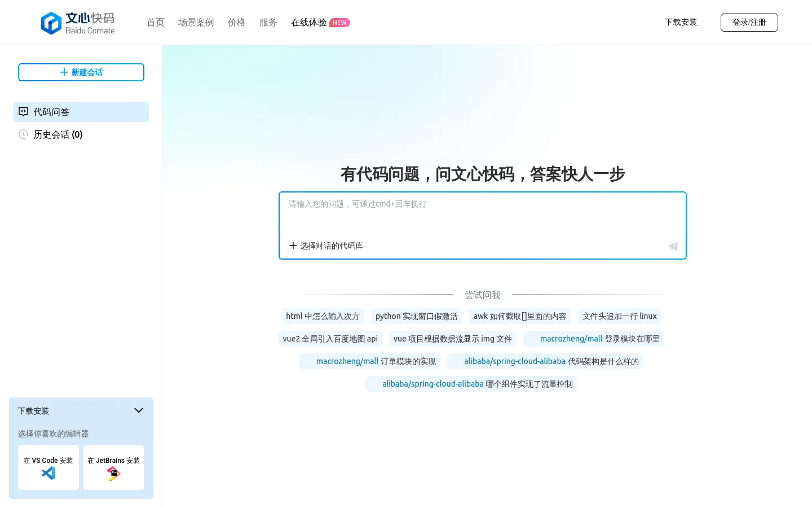812x508 pixels.
Task: Try the suggestion 'macrozheng/mall 订单模块的实现'
Action: pyautogui.click(x=370, y=361)
